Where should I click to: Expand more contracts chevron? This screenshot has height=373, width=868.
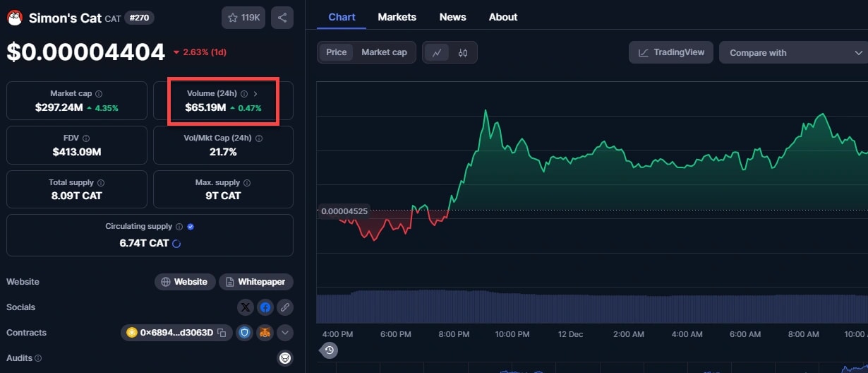[x=285, y=333]
